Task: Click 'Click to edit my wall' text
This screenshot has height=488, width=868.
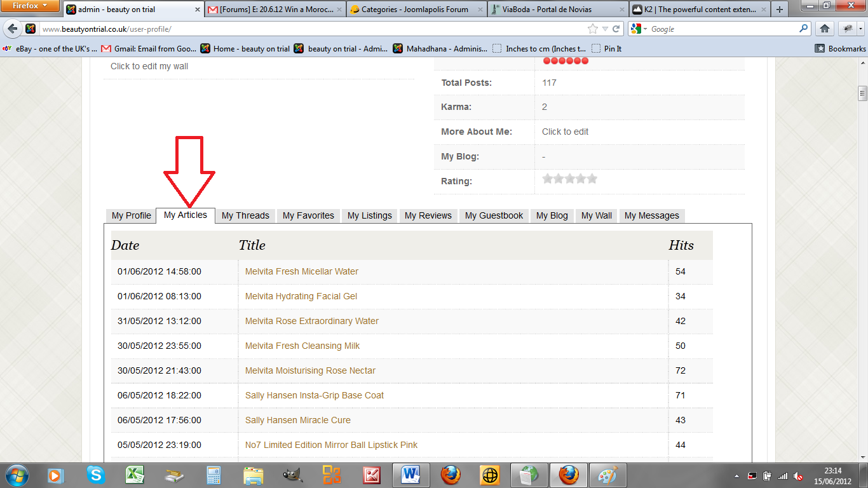Action: pyautogui.click(x=149, y=66)
